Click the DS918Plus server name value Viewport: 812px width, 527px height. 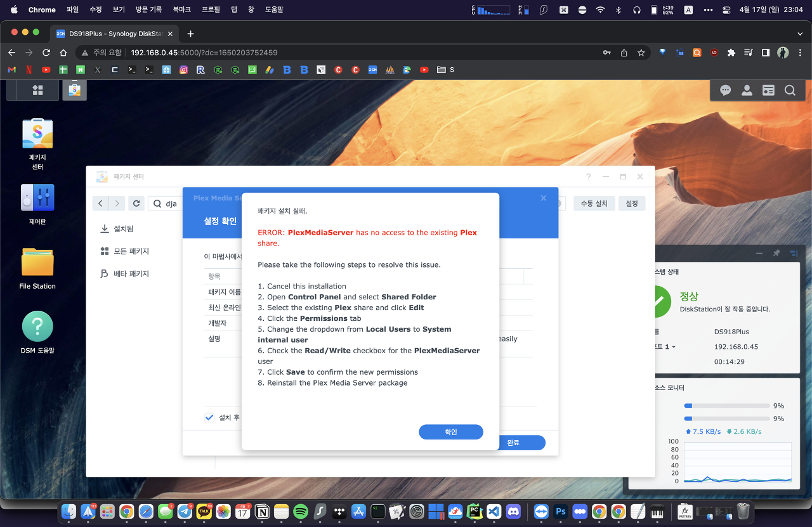coord(731,332)
